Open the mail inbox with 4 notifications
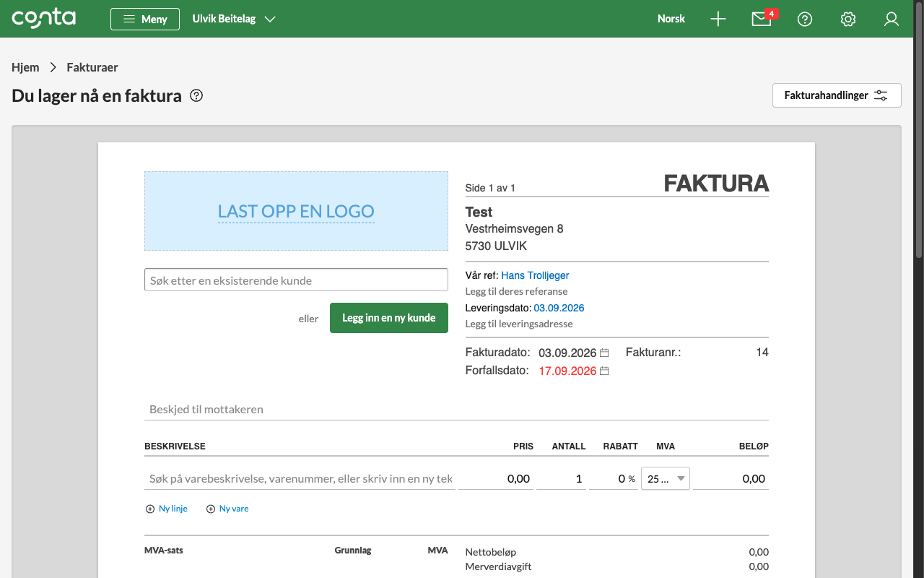This screenshot has height=578, width=924. coord(763,19)
